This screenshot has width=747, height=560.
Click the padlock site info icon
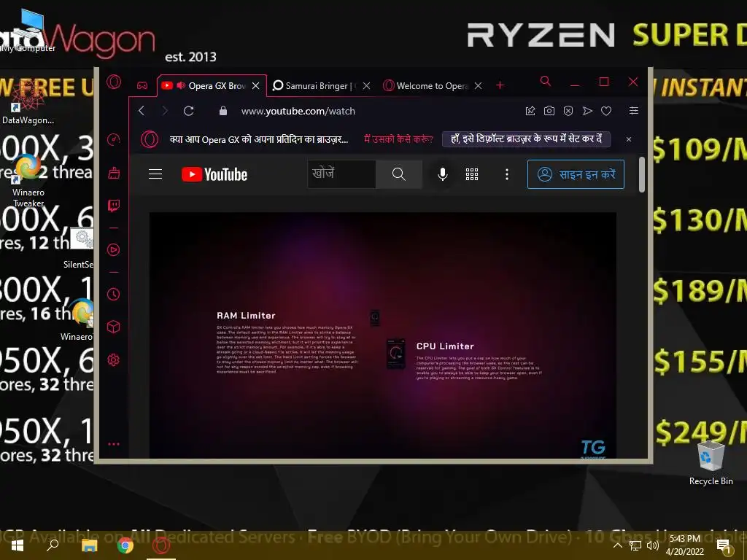coord(223,111)
